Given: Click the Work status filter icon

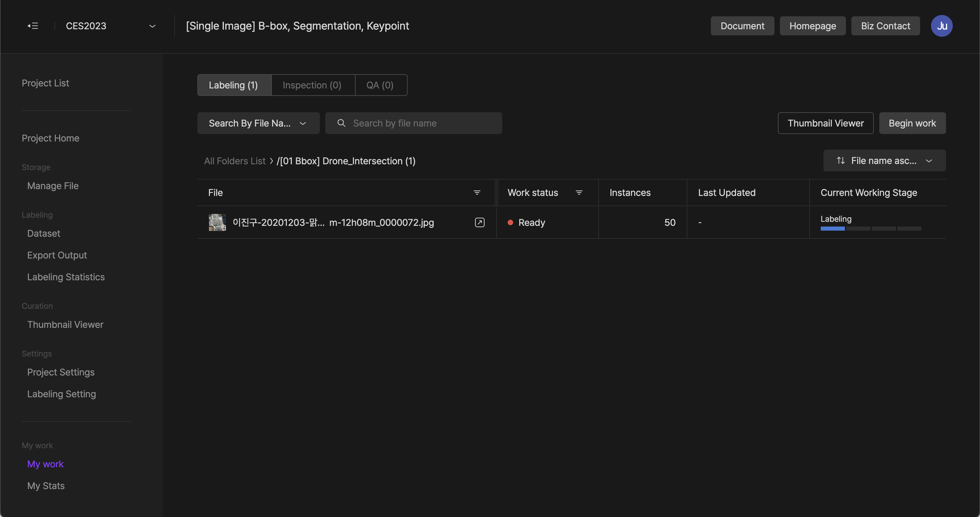Looking at the screenshot, I should coord(578,193).
